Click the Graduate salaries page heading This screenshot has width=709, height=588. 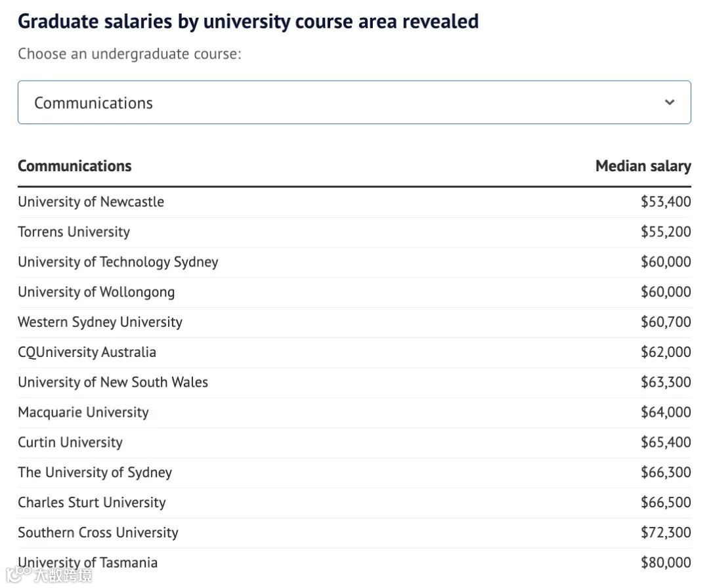247,22
